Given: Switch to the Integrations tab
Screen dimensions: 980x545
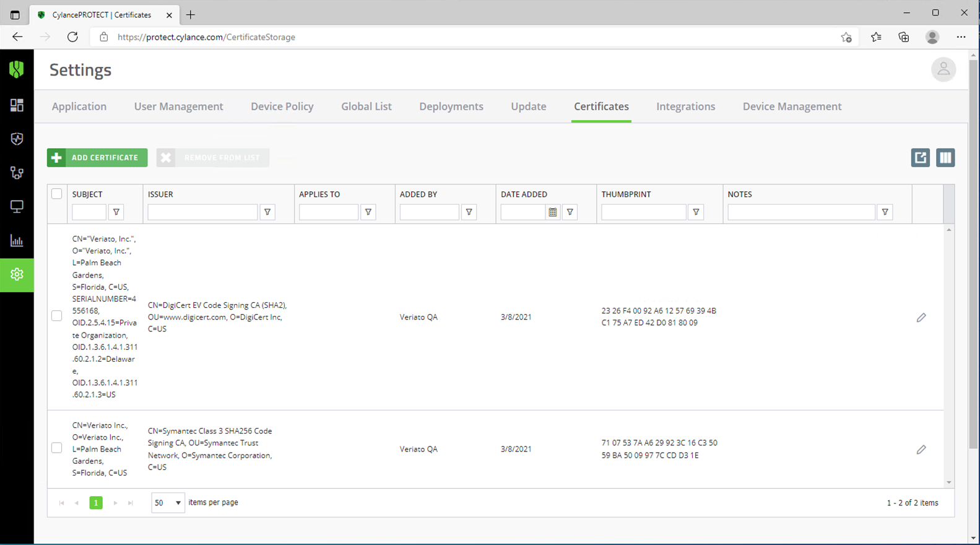Looking at the screenshot, I should pos(686,107).
